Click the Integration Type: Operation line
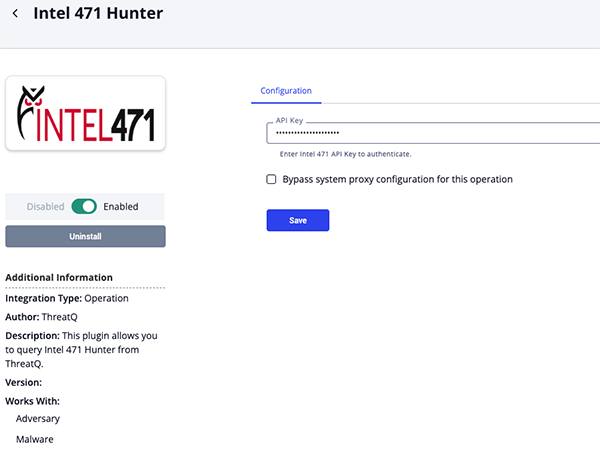Image resolution: width=600 pixels, height=450 pixels. click(x=67, y=298)
